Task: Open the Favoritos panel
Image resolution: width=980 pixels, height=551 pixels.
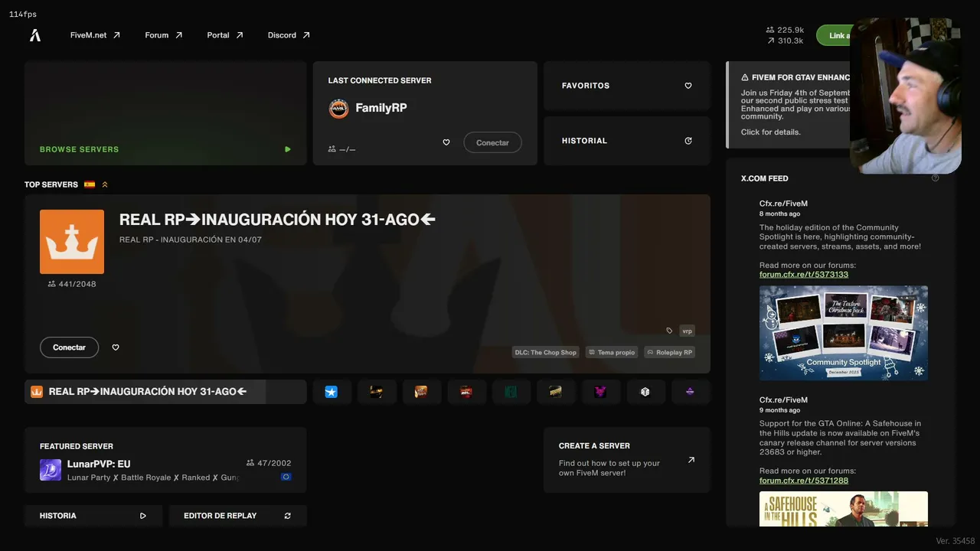Action: (x=627, y=86)
